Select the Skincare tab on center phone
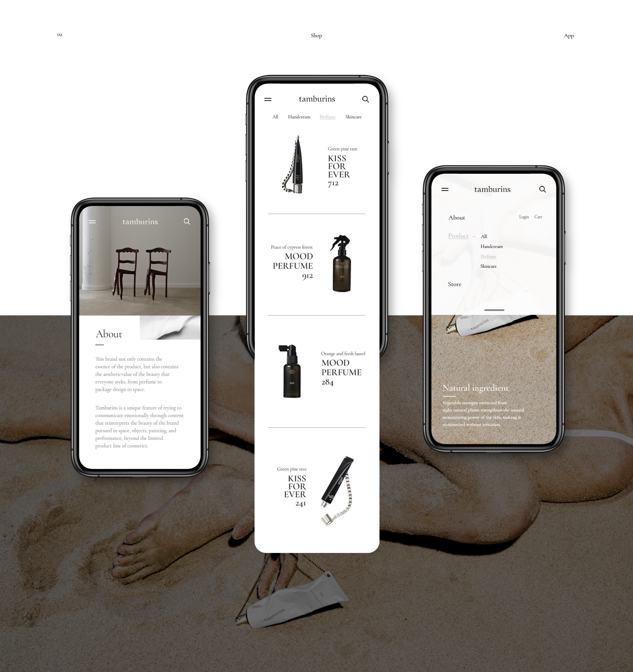633x672 pixels. tap(353, 117)
